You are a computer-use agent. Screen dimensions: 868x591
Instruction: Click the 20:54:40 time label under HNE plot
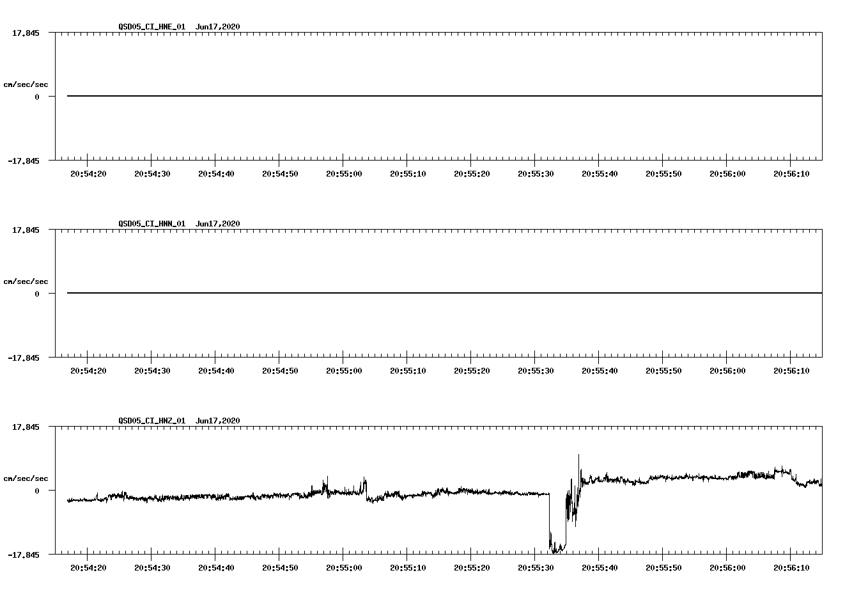coord(216,173)
